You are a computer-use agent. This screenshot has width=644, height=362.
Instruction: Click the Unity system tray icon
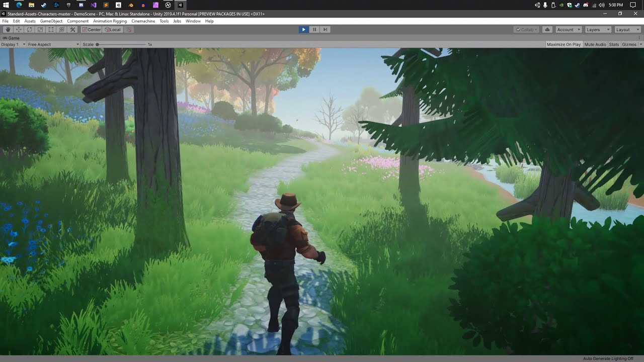(x=537, y=5)
